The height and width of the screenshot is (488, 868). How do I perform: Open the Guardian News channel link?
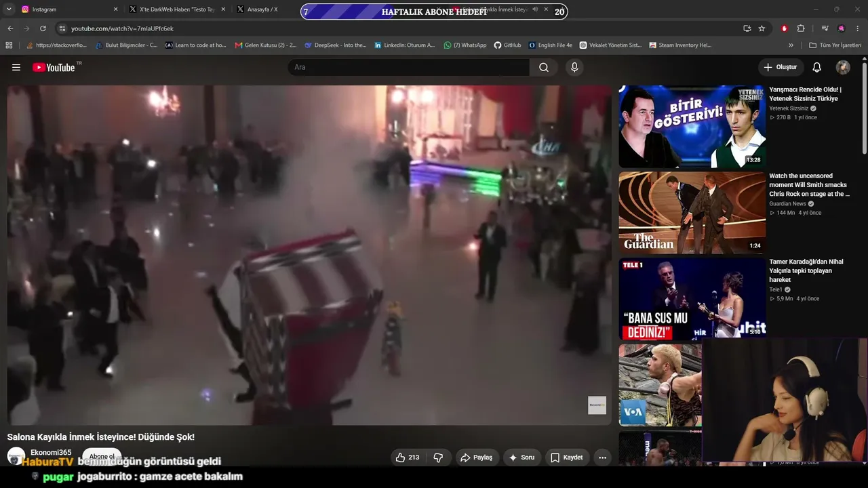pos(788,203)
